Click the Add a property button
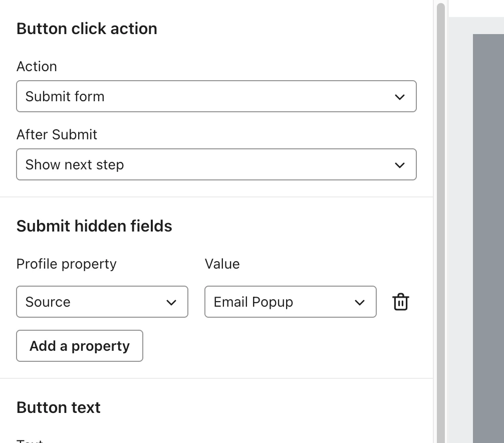 pyautogui.click(x=80, y=346)
